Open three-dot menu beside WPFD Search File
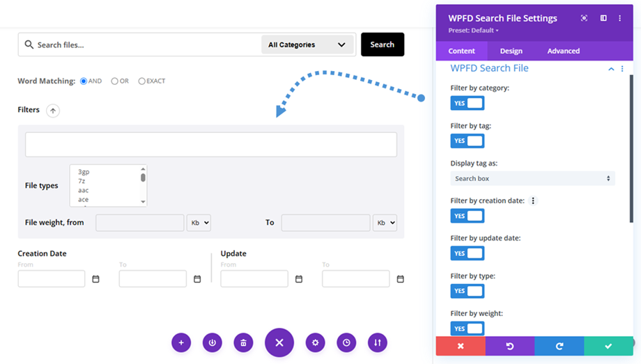 tap(622, 69)
